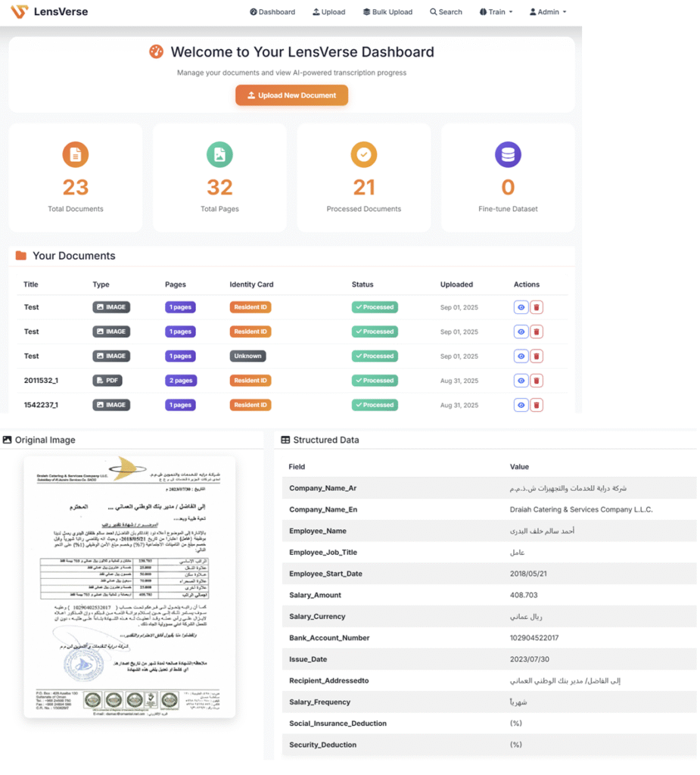Viewport: 700px width, 775px height.
Task: Click the Salary_Frequency field label
Action: 320,702
